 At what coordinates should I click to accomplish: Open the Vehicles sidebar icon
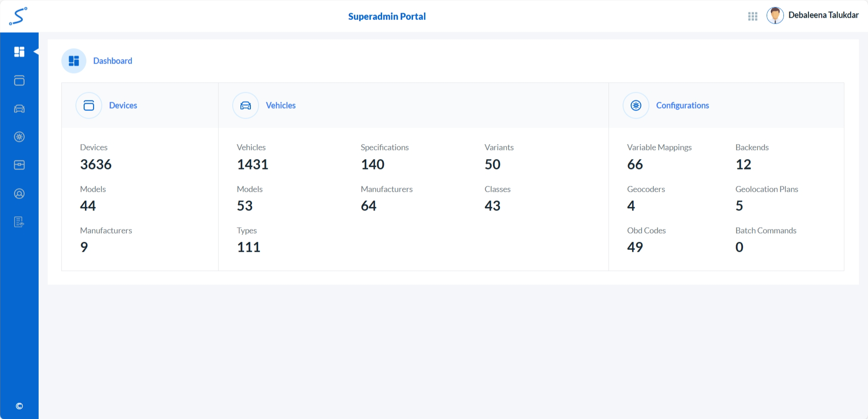[x=19, y=109]
